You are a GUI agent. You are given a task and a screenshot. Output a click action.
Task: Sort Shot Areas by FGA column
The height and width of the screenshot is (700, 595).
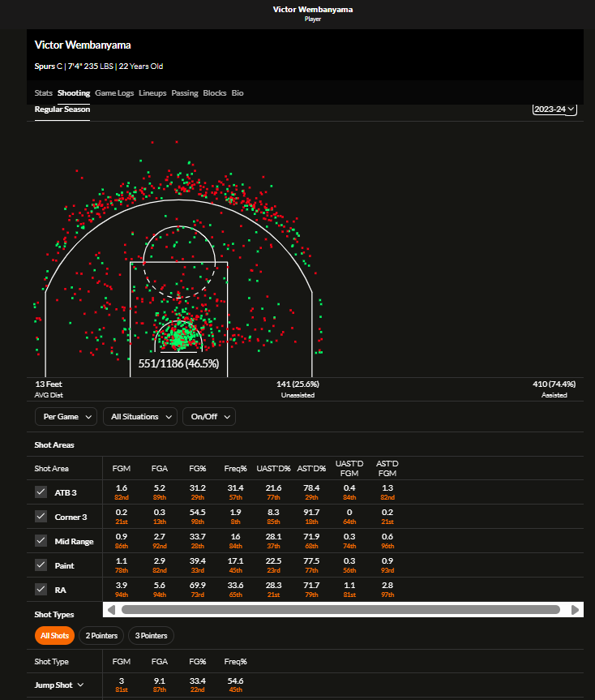coord(159,468)
